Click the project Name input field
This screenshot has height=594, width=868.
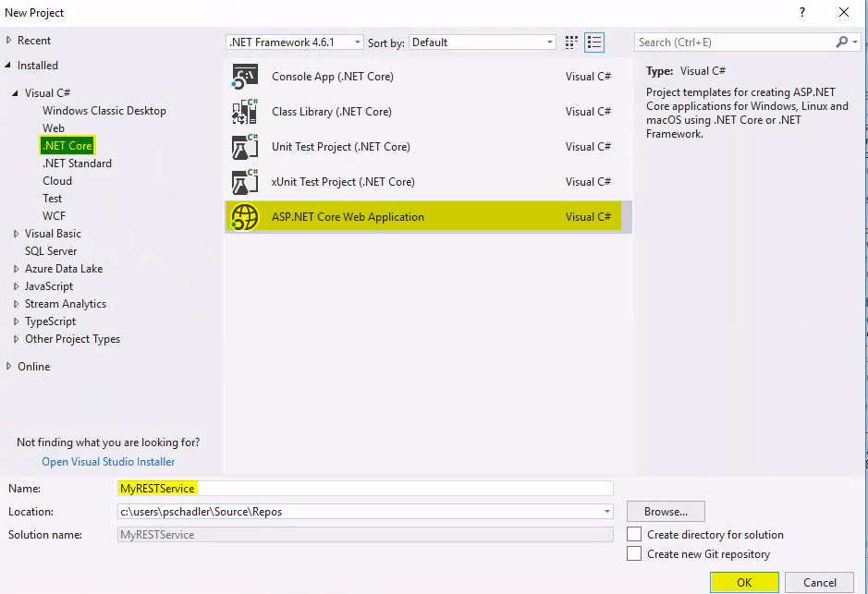[365, 489]
